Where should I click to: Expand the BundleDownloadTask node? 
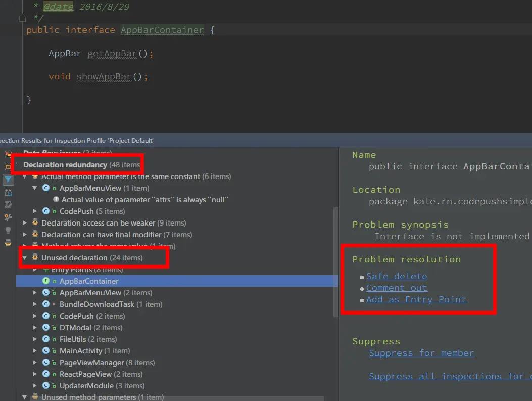[34, 304]
